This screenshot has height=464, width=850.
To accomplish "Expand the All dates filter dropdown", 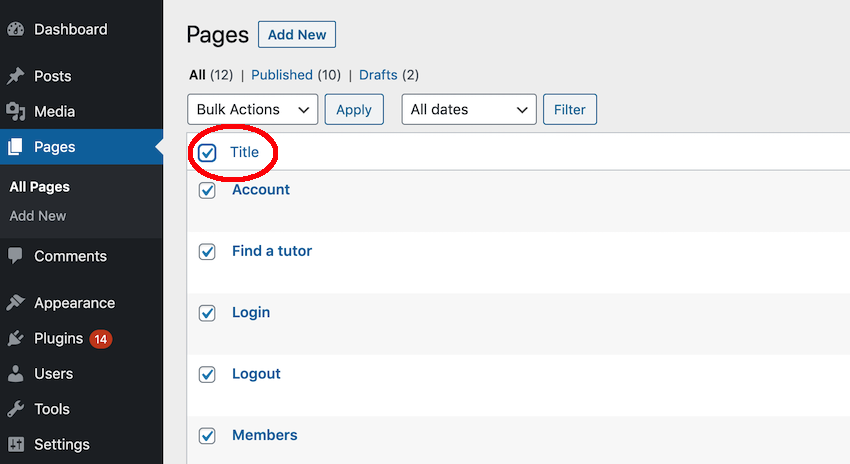I will pos(468,110).
